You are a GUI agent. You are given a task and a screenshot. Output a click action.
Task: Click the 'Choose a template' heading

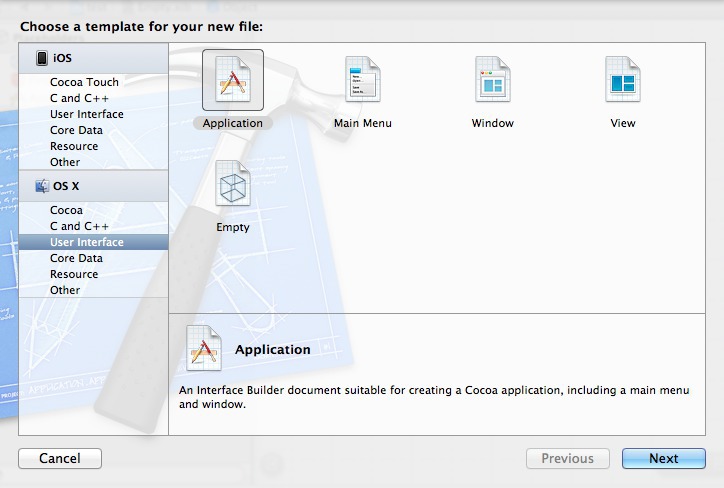pyautogui.click(x=141, y=27)
